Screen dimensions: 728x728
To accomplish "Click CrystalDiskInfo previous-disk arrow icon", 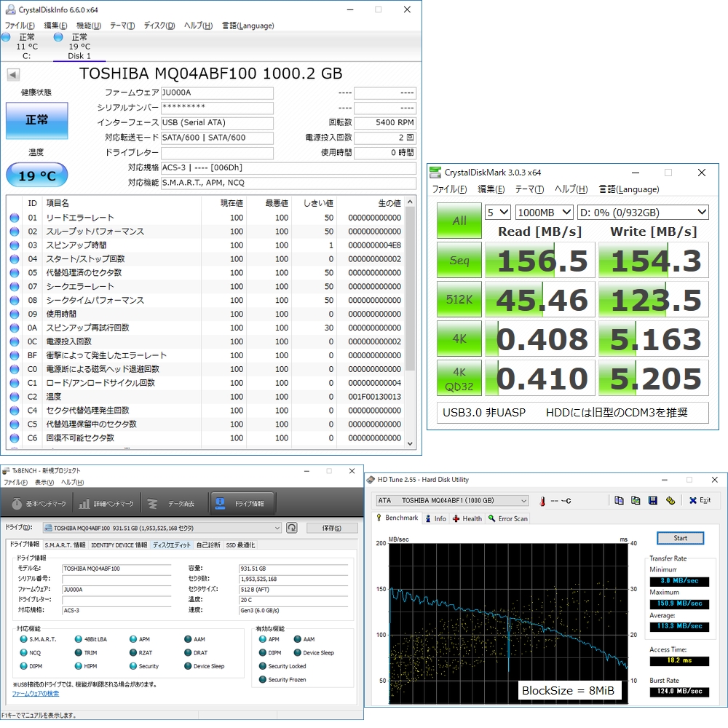I will (x=13, y=74).
